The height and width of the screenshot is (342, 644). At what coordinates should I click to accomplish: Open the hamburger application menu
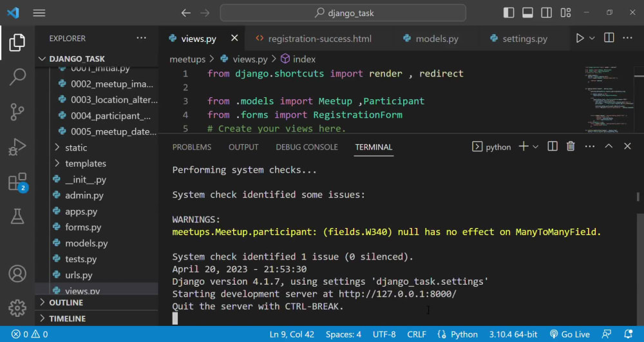point(39,13)
